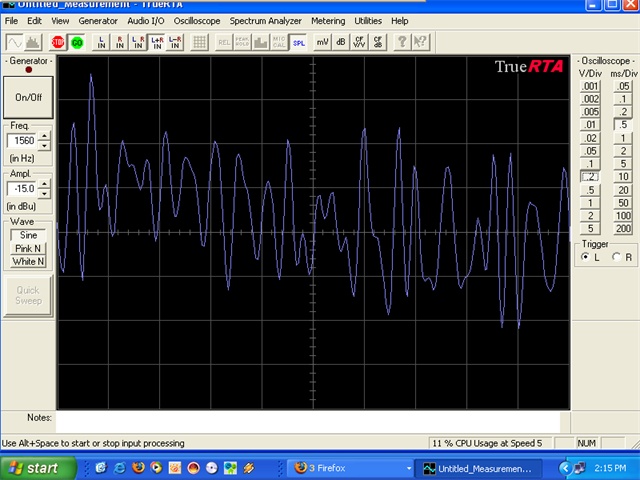Image resolution: width=640 pixels, height=480 pixels.
Task: Click the Ampl field showing -15.0
Action: click(x=22, y=189)
